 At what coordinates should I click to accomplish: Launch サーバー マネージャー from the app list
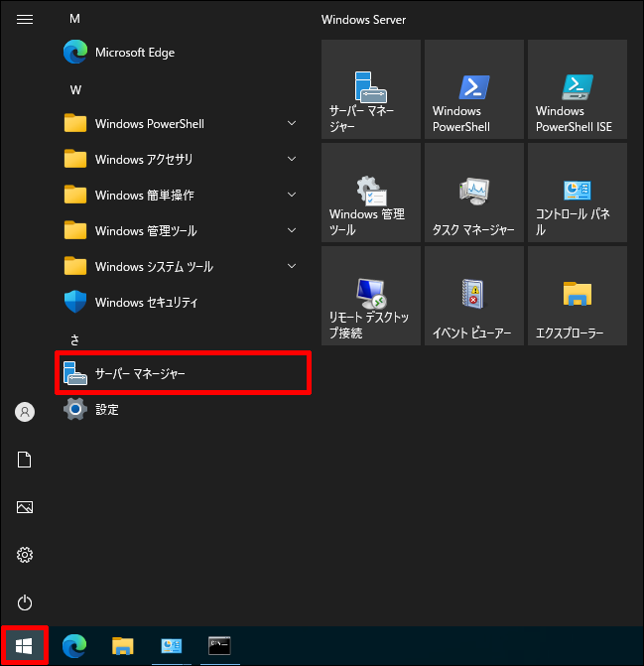coord(183,373)
